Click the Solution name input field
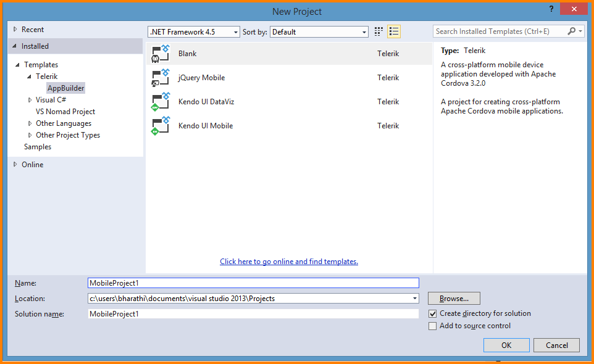 coord(253,314)
